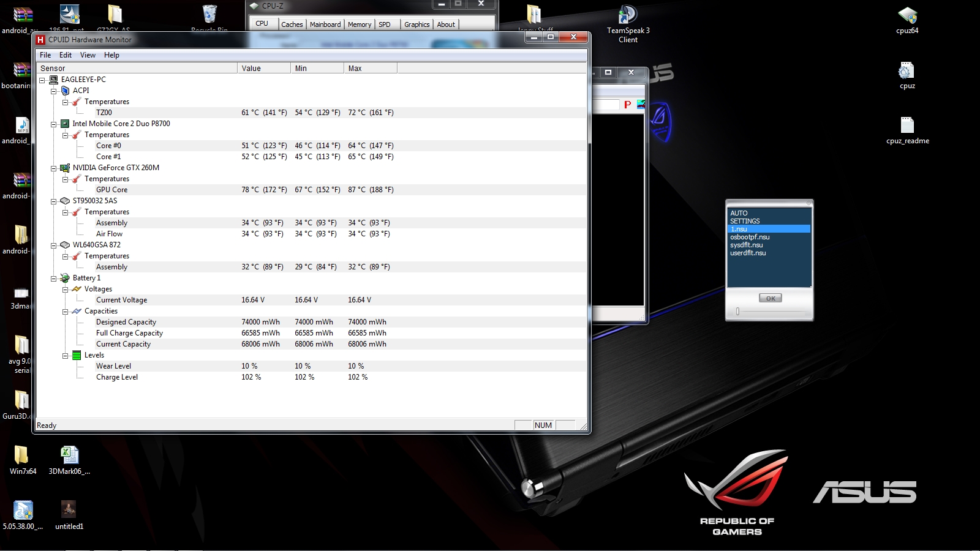Open the File menu
The width and height of the screenshot is (980, 551).
point(45,55)
